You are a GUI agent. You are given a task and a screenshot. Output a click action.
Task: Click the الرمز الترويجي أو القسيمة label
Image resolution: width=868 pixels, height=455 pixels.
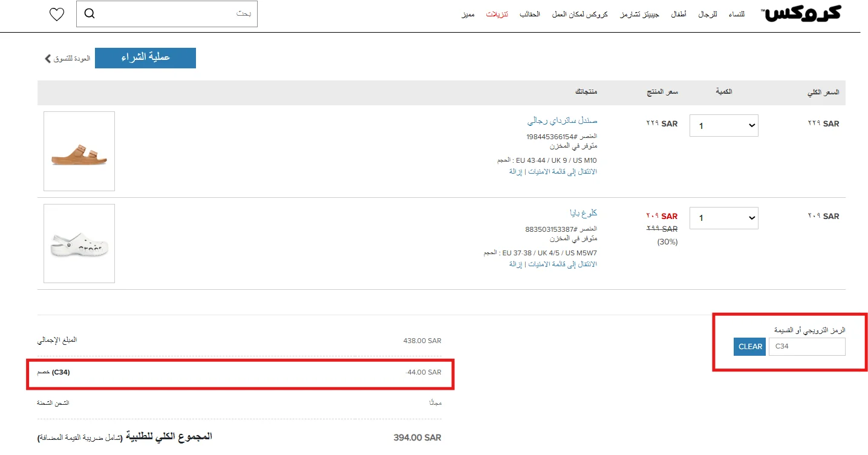[810, 330]
